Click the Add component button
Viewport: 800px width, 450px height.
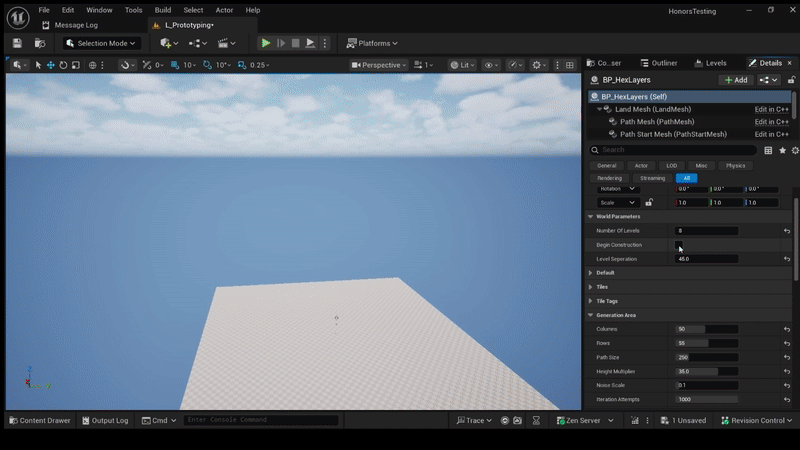tap(736, 80)
